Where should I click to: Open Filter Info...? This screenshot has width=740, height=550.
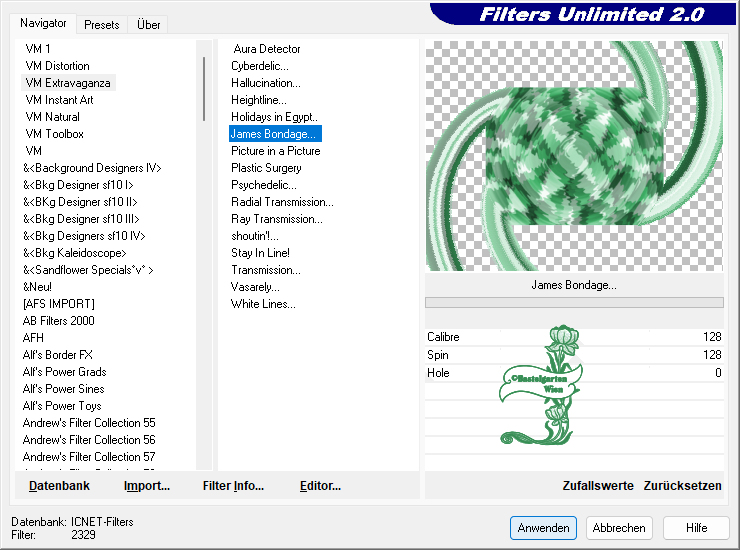pyautogui.click(x=233, y=485)
